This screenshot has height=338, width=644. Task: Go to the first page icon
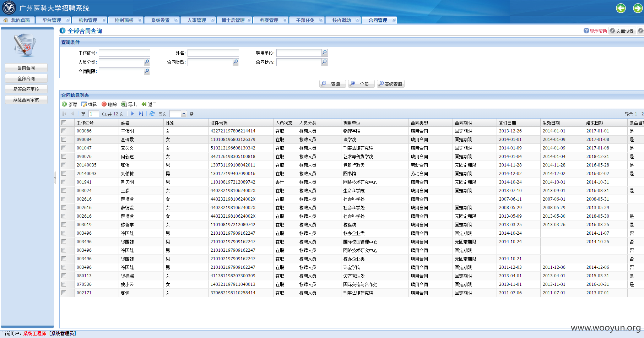(x=64, y=114)
